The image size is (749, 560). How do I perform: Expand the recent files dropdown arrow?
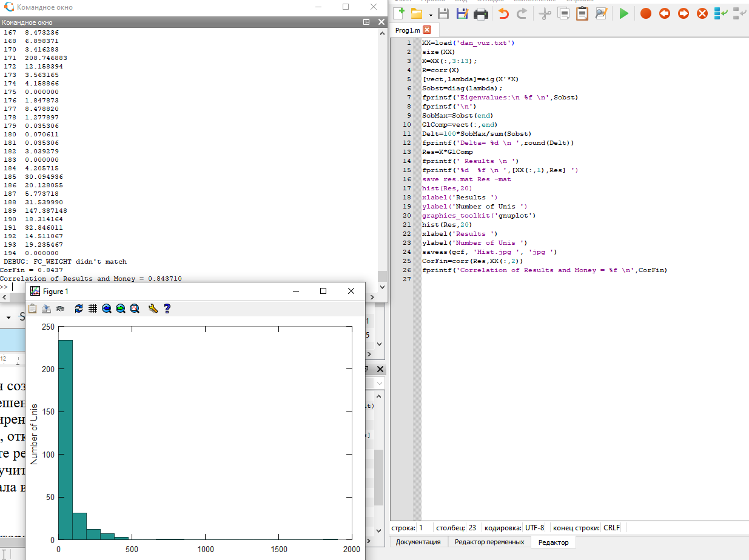431,15
